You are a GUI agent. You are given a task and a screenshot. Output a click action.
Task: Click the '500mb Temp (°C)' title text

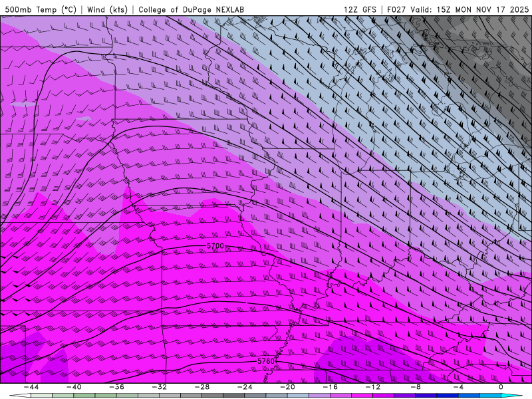41,9
